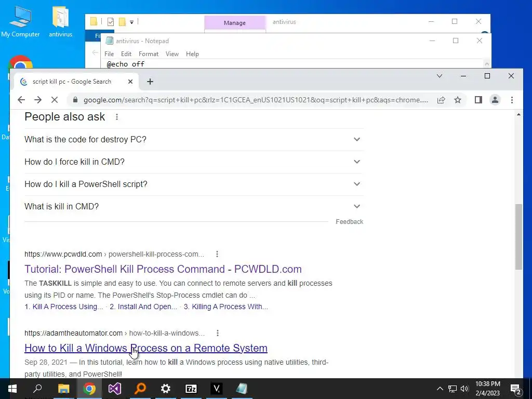Screen dimensions: 532x399
Task: Open Help menu in Notepad
Action: [192, 54]
